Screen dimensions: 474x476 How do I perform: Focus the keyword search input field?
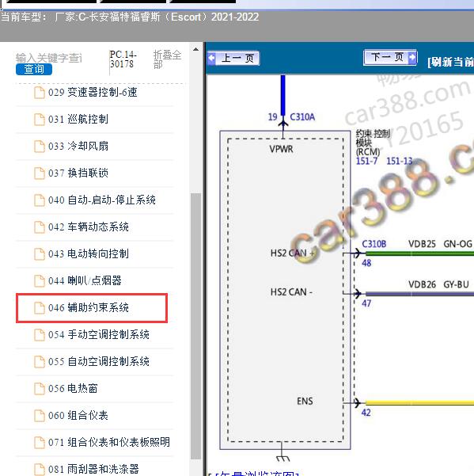pyautogui.click(x=49, y=58)
